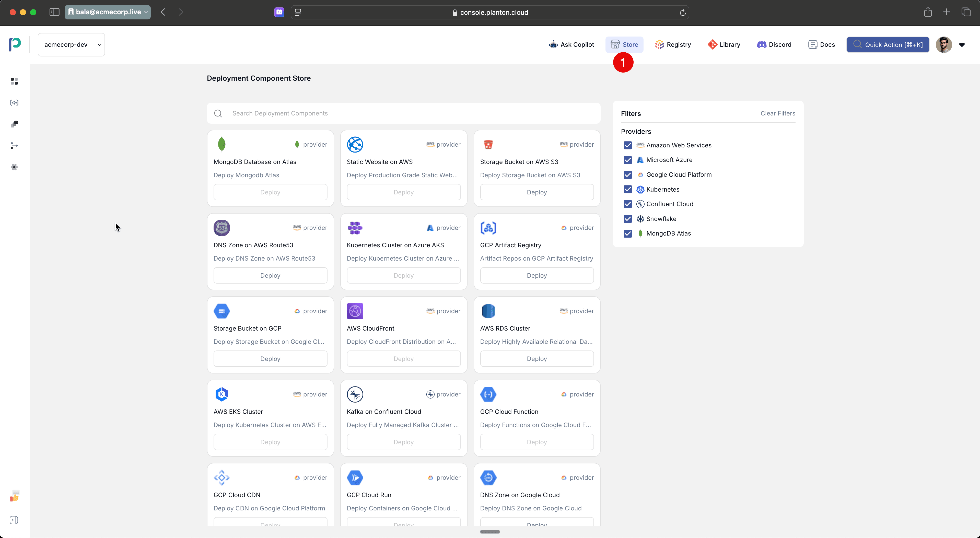The height and width of the screenshot is (538, 980).
Task: Uncheck Kubernetes provider filter
Action: (x=628, y=190)
